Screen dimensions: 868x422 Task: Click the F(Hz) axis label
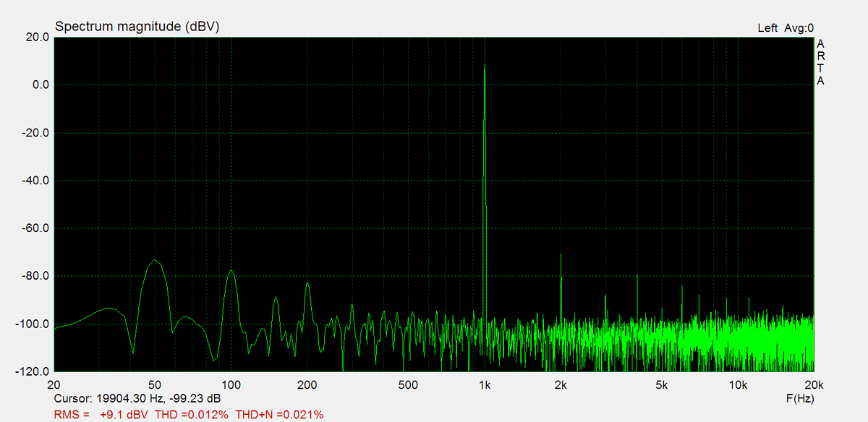click(799, 399)
